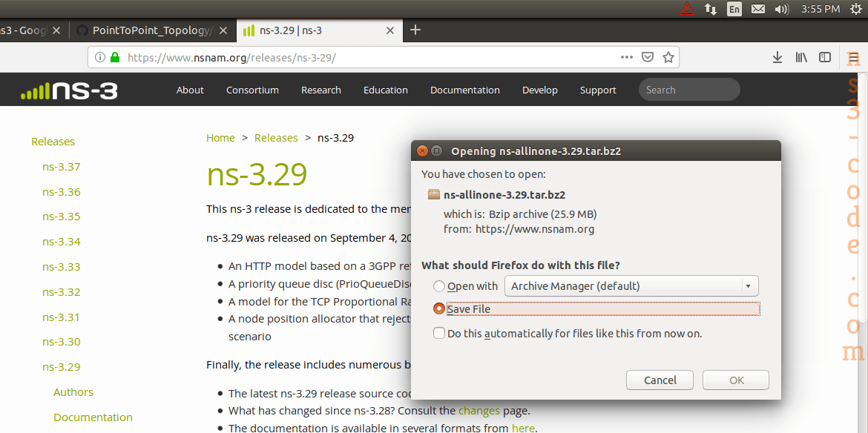This screenshot has height=433, width=868.
Task: Click Cancel in the download dialog
Action: point(660,380)
